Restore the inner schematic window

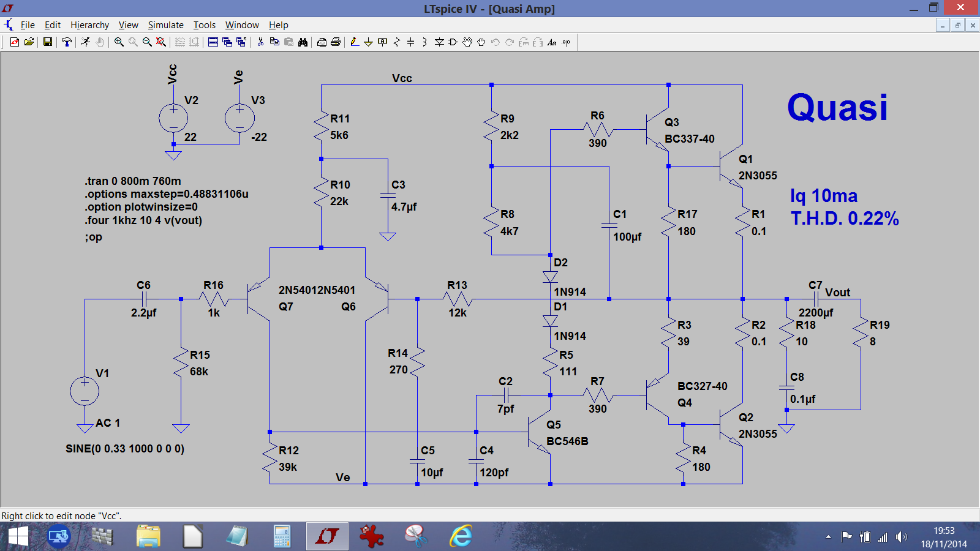pyautogui.click(x=957, y=25)
